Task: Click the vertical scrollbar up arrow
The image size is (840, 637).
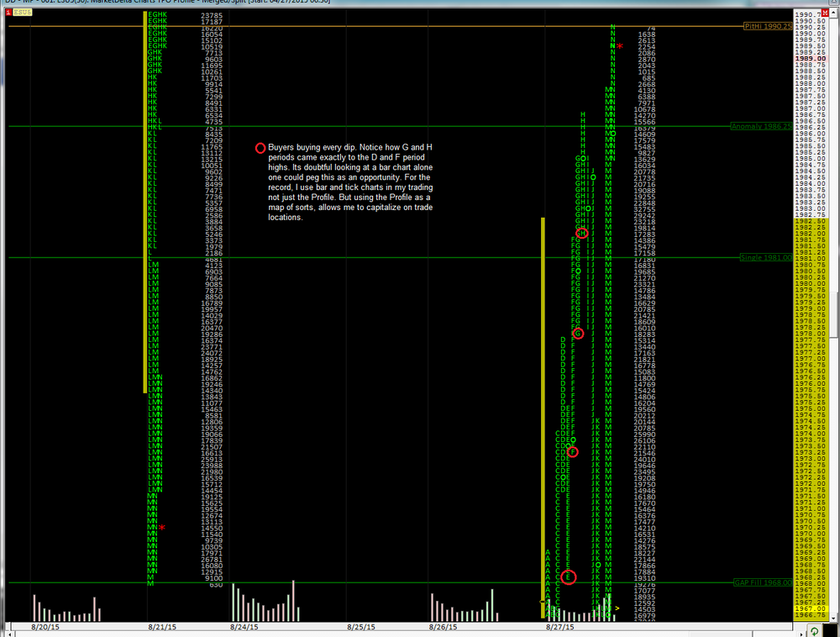Action: click(x=834, y=13)
